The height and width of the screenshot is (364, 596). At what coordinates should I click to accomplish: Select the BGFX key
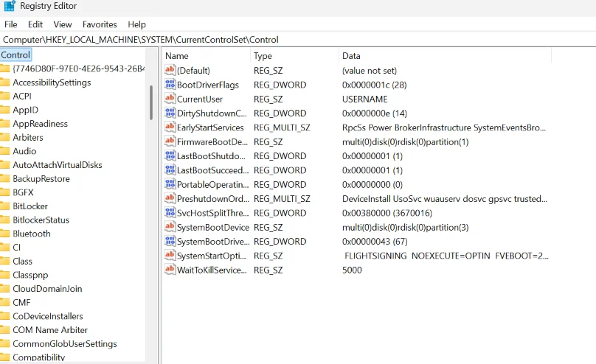pos(23,192)
